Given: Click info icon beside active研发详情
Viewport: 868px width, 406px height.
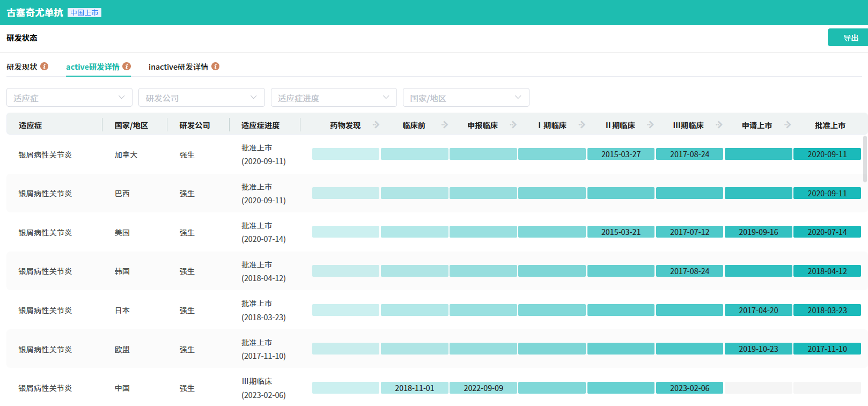Looking at the screenshot, I should click(x=127, y=67).
